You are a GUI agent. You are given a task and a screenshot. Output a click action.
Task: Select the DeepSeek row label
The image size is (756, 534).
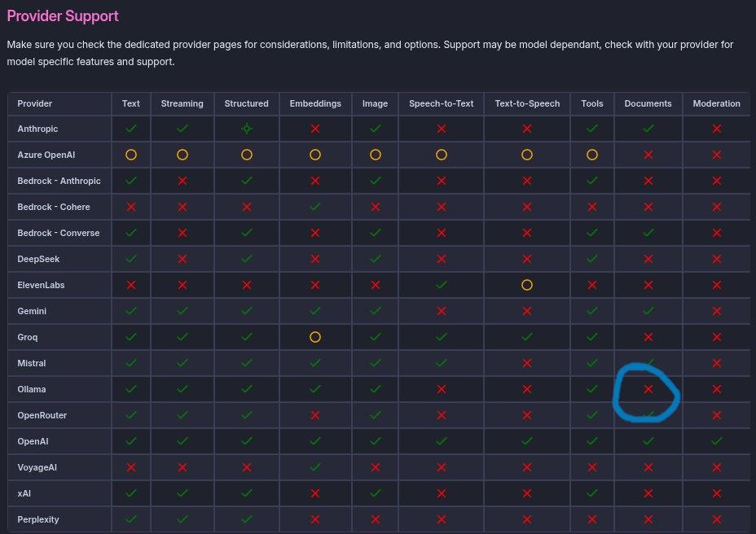(x=38, y=259)
